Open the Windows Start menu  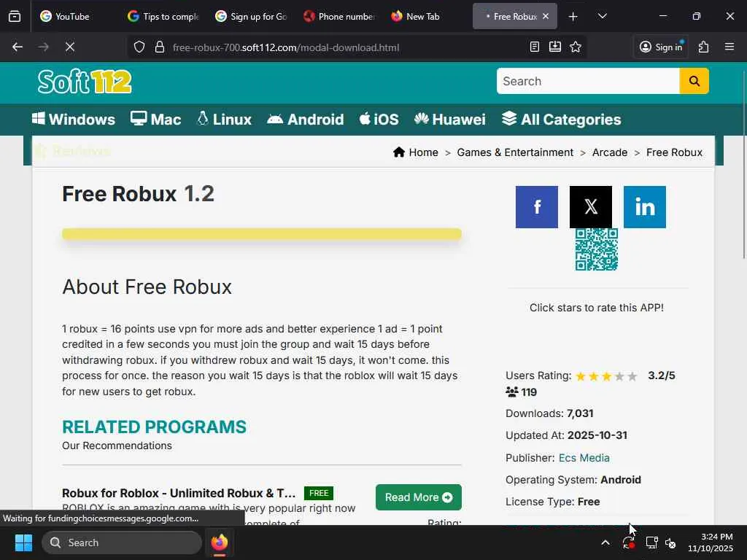pos(23,542)
